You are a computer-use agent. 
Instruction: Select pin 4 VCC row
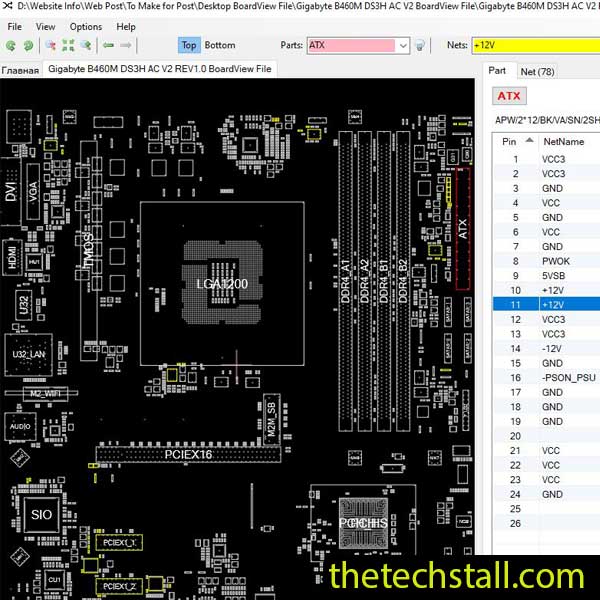coord(546,203)
